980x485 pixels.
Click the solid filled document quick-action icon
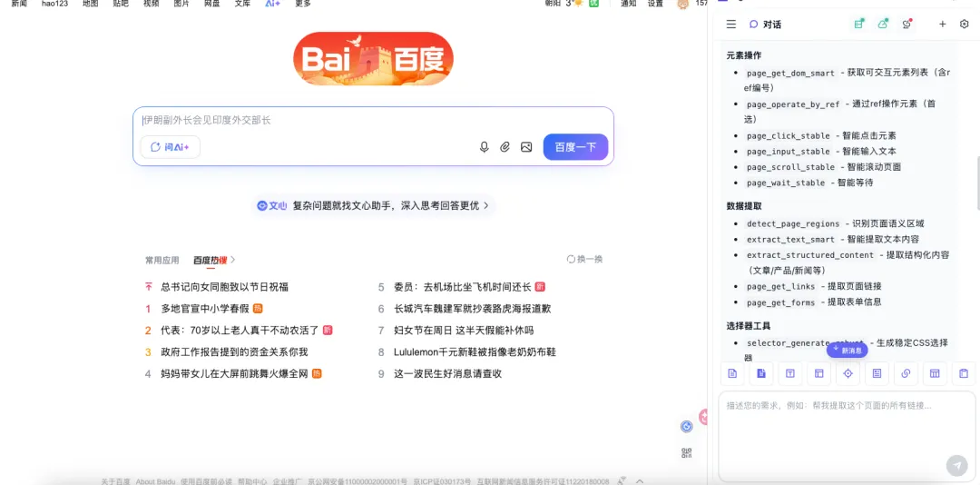(x=761, y=373)
